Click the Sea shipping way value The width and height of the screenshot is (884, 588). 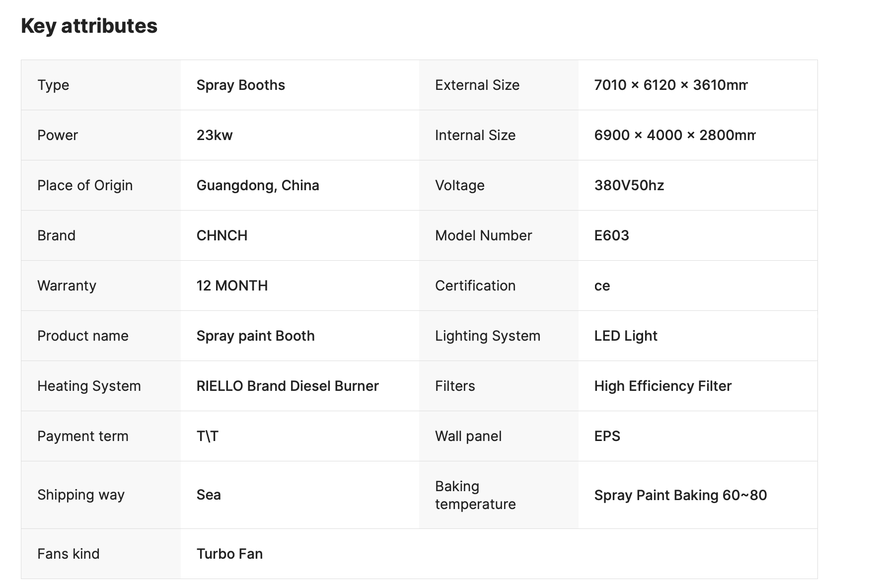[x=209, y=495]
